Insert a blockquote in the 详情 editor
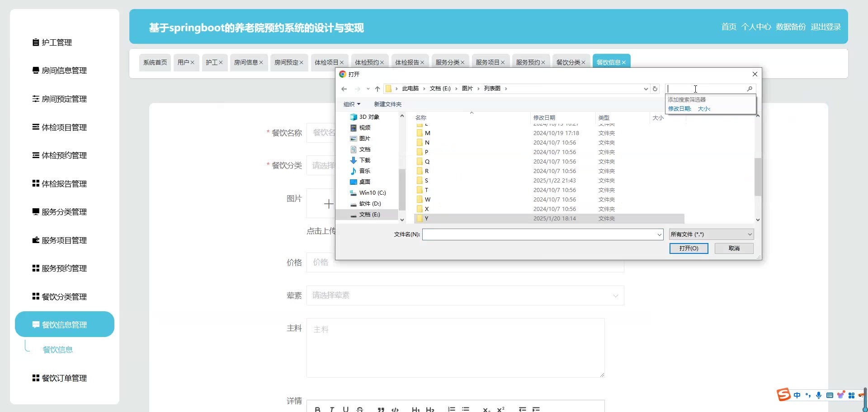This screenshot has width=868, height=412. tap(381, 409)
